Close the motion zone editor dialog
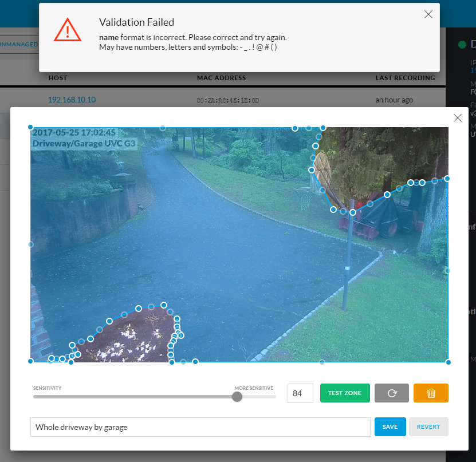476x462 pixels. pyautogui.click(x=457, y=118)
